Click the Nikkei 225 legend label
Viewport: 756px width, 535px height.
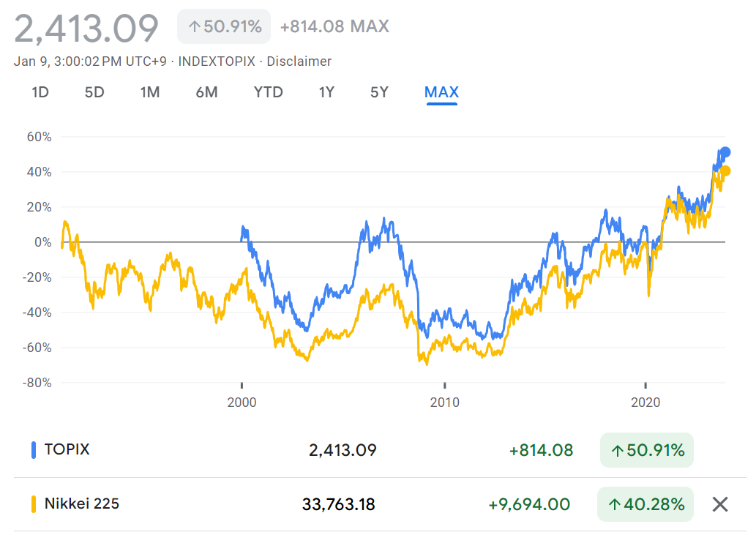point(82,504)
